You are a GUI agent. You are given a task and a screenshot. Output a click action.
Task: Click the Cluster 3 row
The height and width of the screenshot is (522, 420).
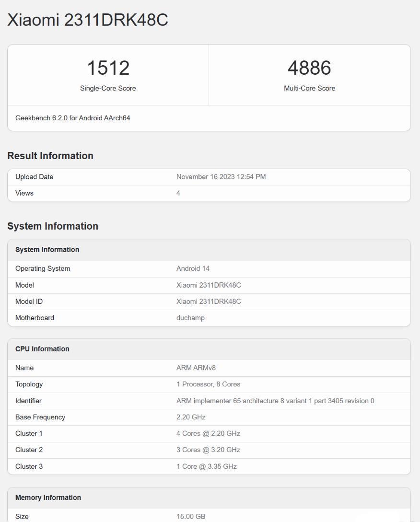tap(209, 466)
